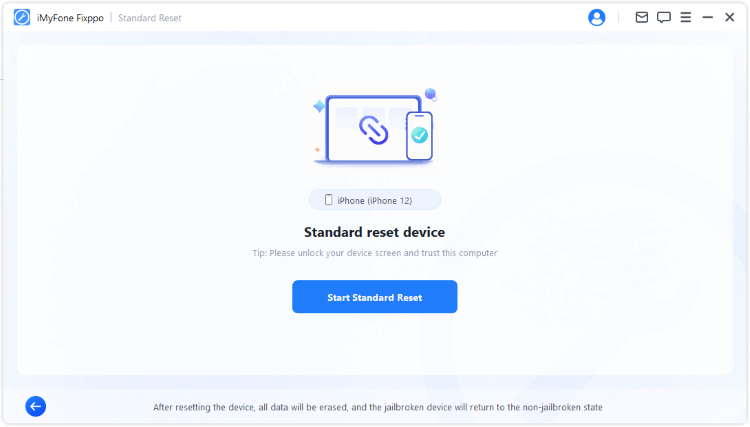Select the iPhone (iPhone 12) device label
Viewport: 750px width, 427px height.
(375, 200)
